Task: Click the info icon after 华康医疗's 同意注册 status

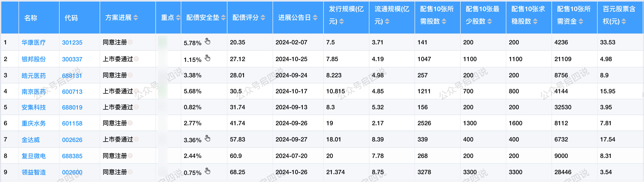Action: (x=130, y=42)
